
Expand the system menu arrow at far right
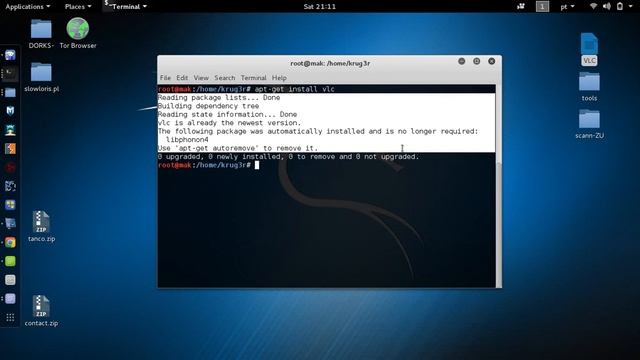click(x=631, y=7)
